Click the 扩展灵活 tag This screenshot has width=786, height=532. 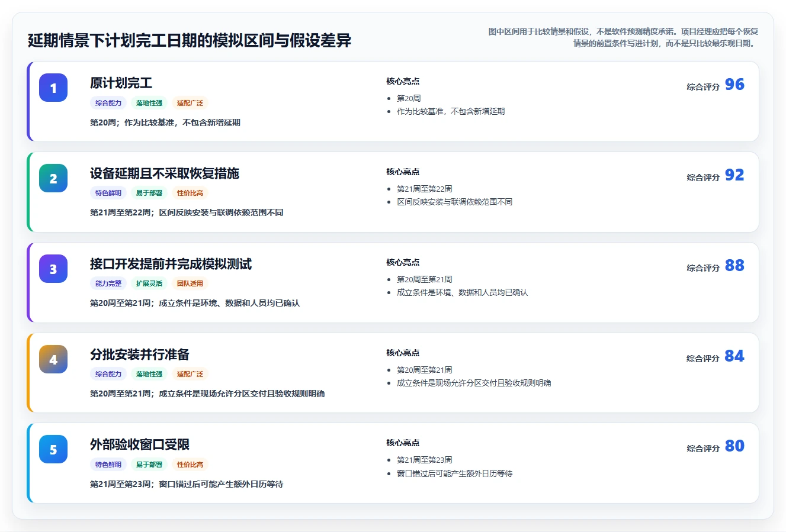149,283
